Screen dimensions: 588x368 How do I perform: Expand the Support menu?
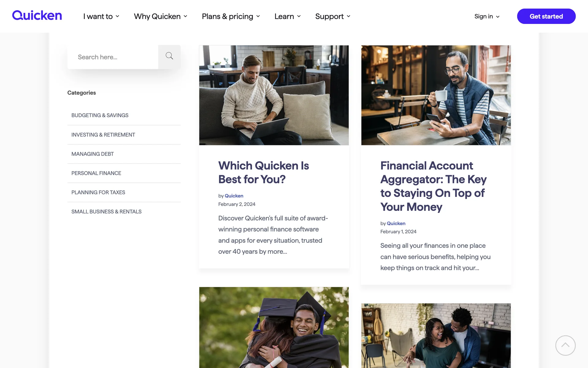(333, 16)
